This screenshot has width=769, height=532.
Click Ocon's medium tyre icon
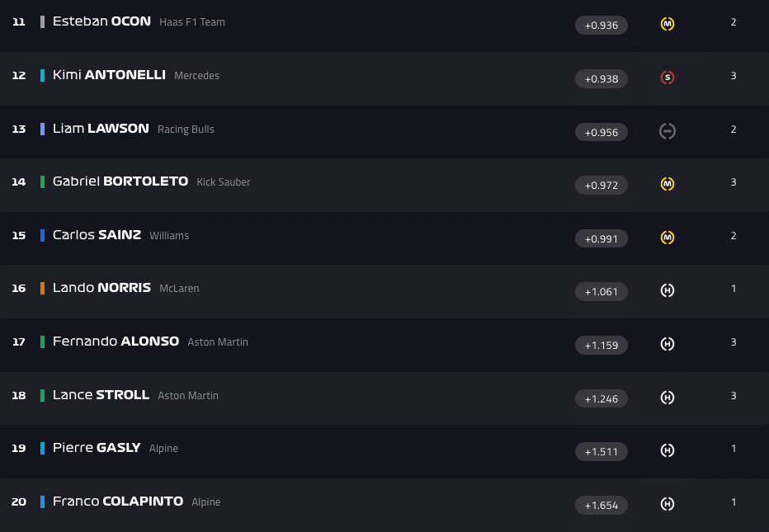(668, 24)
